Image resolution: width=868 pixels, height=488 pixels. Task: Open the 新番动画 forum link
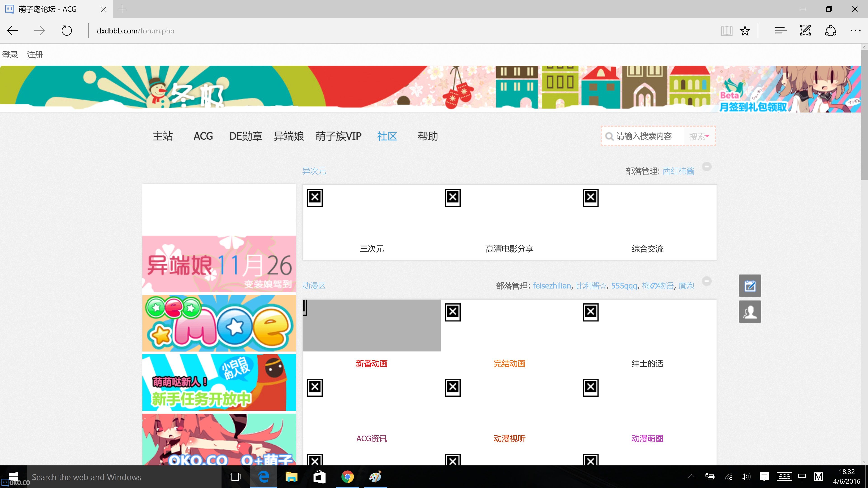coord(372,363)
